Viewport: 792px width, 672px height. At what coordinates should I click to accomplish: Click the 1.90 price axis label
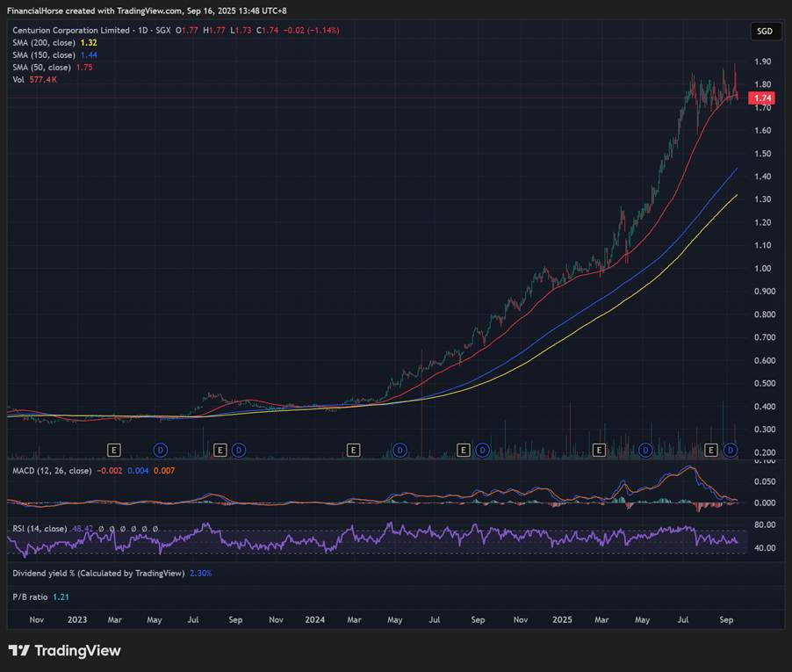click(x=763, y=61)
